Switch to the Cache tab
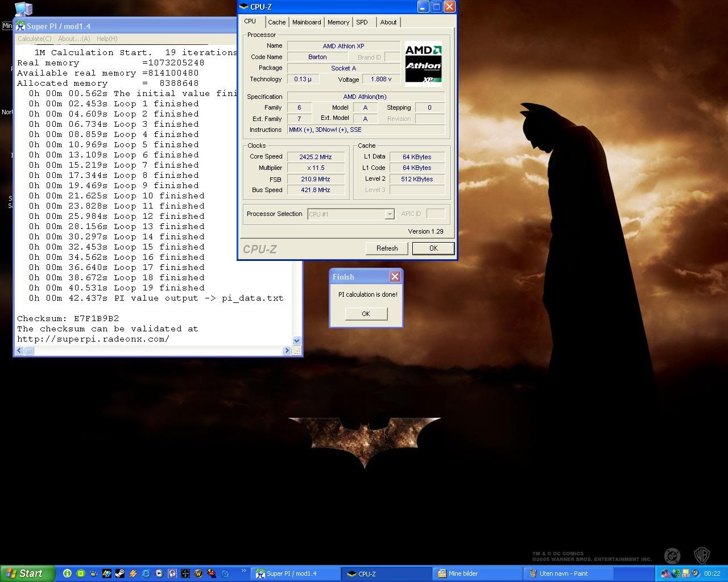Viewport: 728px width, 582px height. click(277, 22)
